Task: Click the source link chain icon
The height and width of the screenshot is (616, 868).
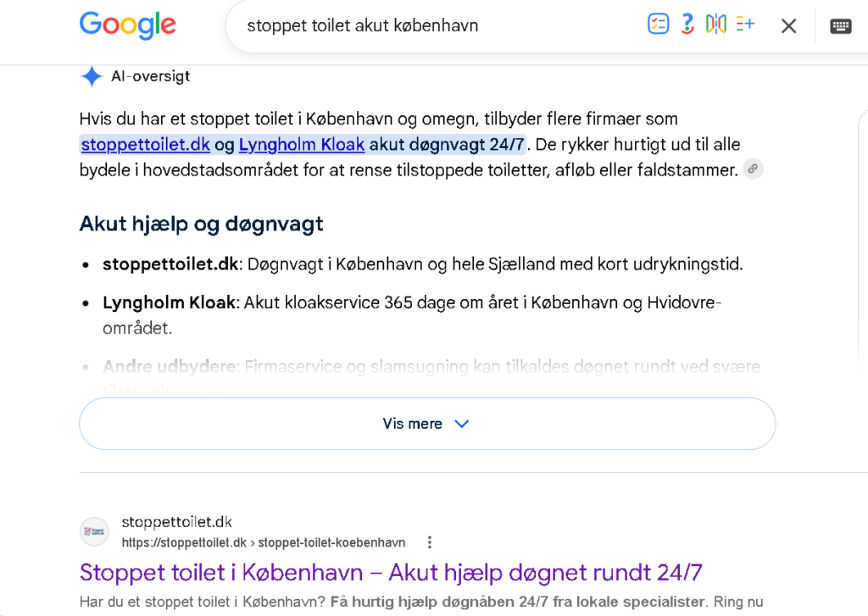Action: 753,169
